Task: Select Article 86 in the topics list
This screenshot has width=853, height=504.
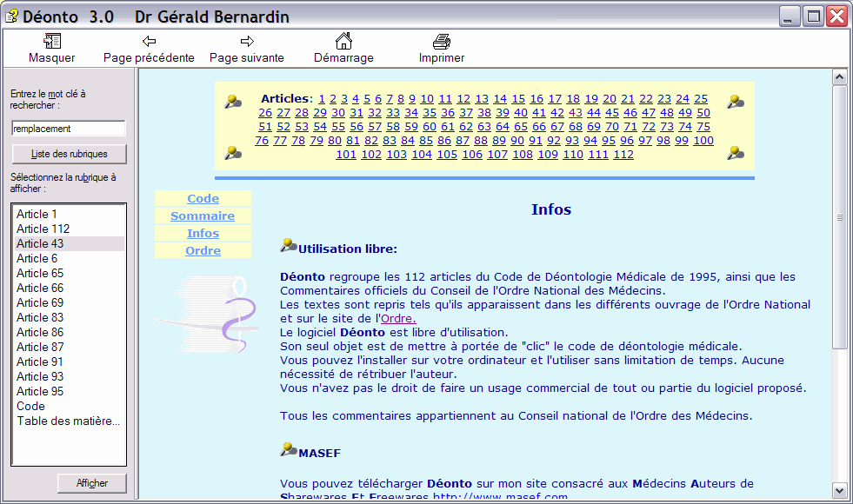Action: click(x=69, y=332)
